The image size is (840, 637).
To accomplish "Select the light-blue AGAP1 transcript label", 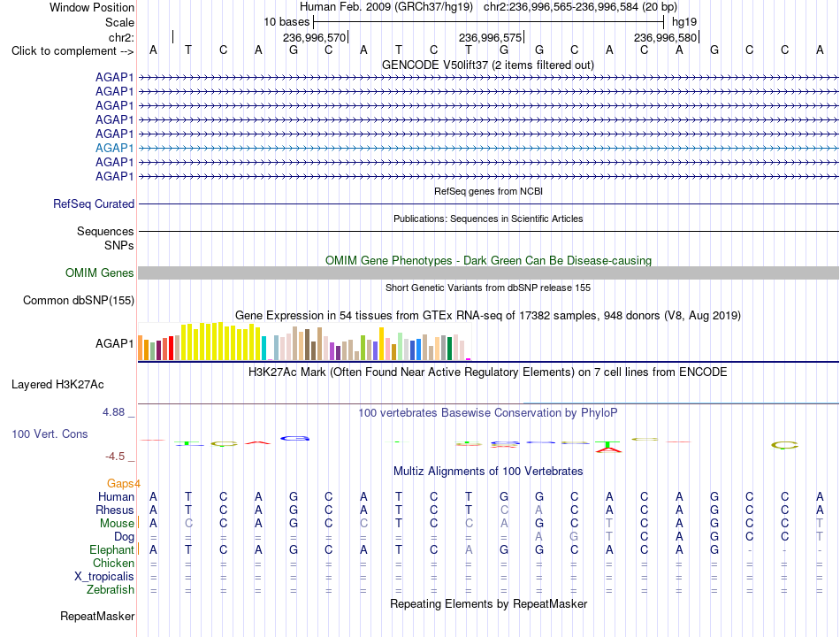I will pos(114,148).
